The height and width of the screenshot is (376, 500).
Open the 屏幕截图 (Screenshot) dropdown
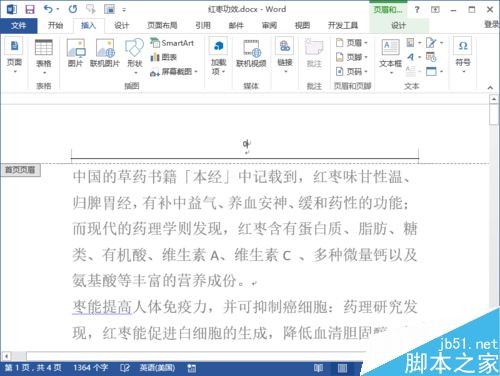[x=174, y=71]
